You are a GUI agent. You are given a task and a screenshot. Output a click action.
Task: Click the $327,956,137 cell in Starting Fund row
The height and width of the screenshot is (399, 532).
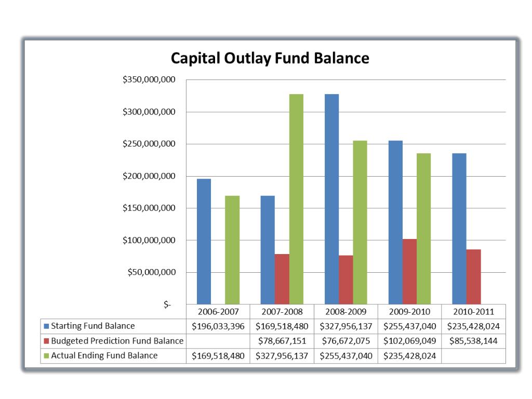pyautogui.click(x=345, y=326)
